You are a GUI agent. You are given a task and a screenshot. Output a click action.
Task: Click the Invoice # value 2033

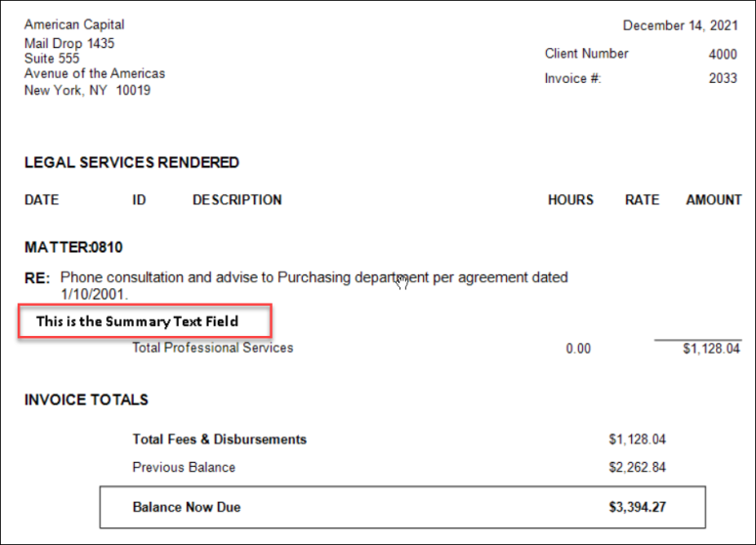point(723,79)
